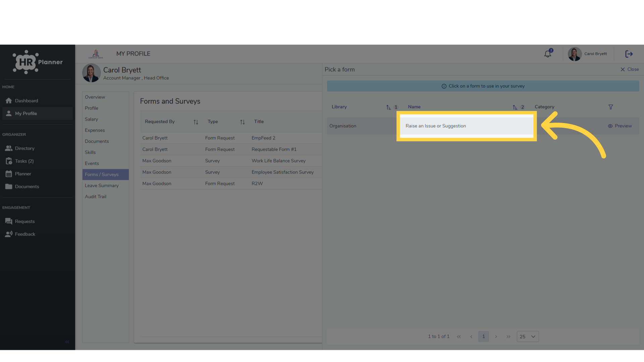This screenshot has width=644, height=362.
Task: Click the category filter funnel icon
Action: tap(611, 107)
